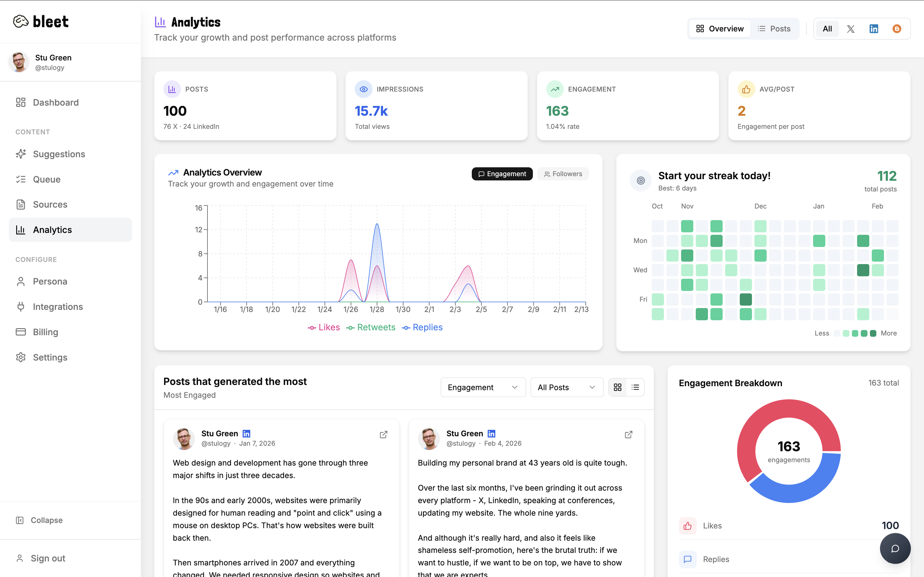Open the Suggestions section in the sidebar
The height and width of the screenshot is (577, 924).
point(59,154)
